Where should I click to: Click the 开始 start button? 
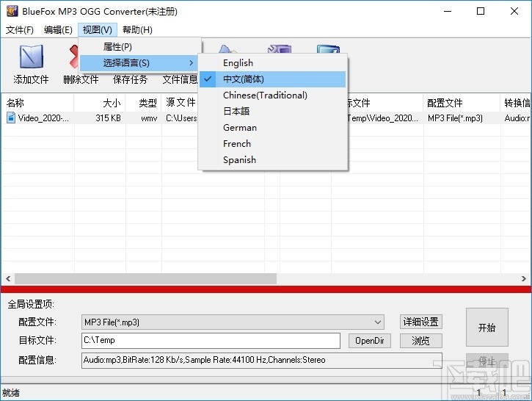pos(487,328)
